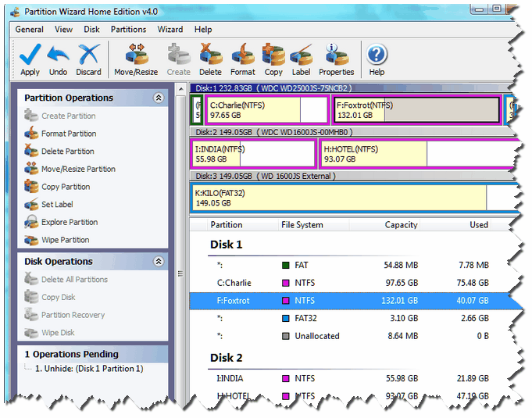Screen dimensions: 532x418
Task: Click the green FAT color square
Action: [x=286, y=266]
